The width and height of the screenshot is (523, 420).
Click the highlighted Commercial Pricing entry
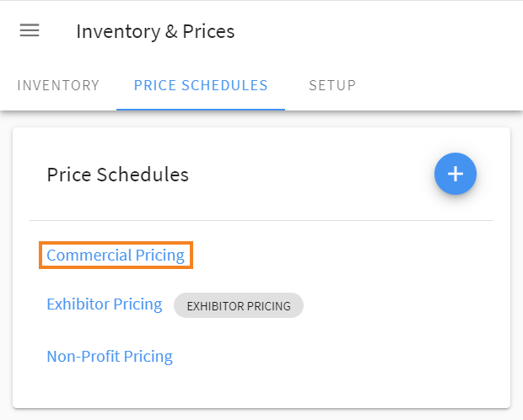(116, 256)
